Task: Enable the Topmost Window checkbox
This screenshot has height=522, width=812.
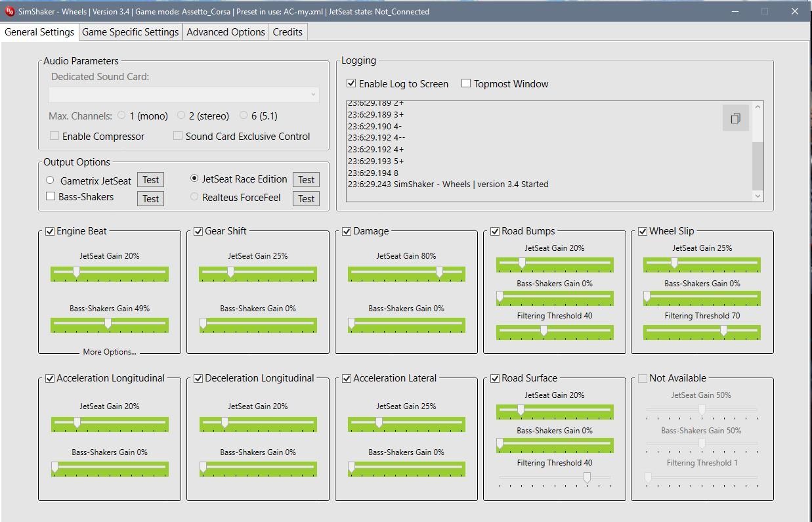Action: click(466, 83)
